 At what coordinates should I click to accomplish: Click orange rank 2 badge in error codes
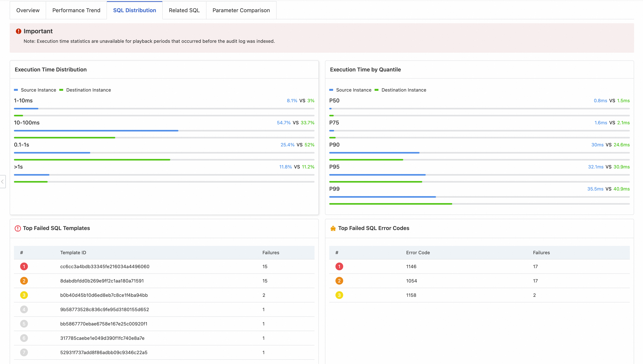339,281
